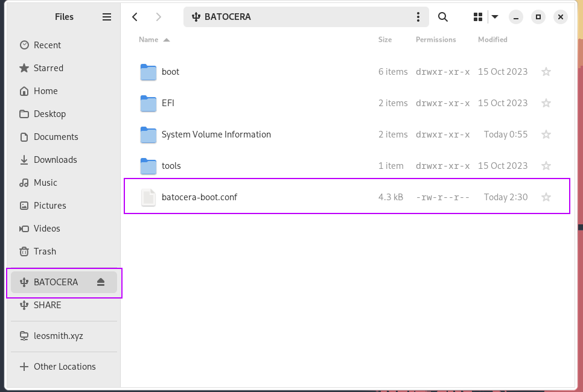Sort by Name column header
The height and width of the screenshot is (392, 583).
149,40
